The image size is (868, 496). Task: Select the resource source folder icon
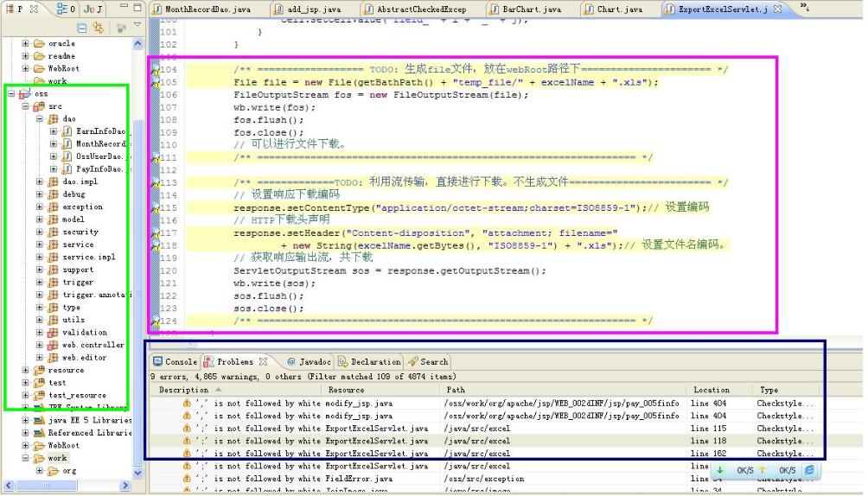[39, 371]
